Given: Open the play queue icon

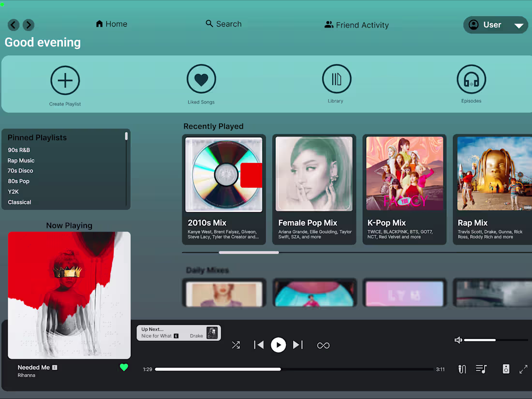Looking at the screenshot, I should pos(481,369).
